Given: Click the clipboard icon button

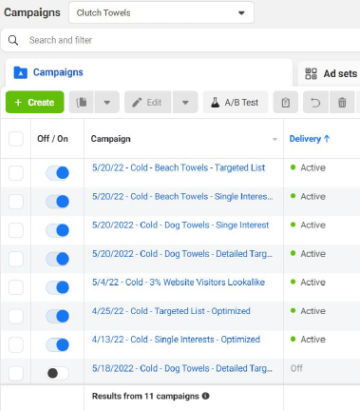Looking at the screenshot, I should 285,102.
